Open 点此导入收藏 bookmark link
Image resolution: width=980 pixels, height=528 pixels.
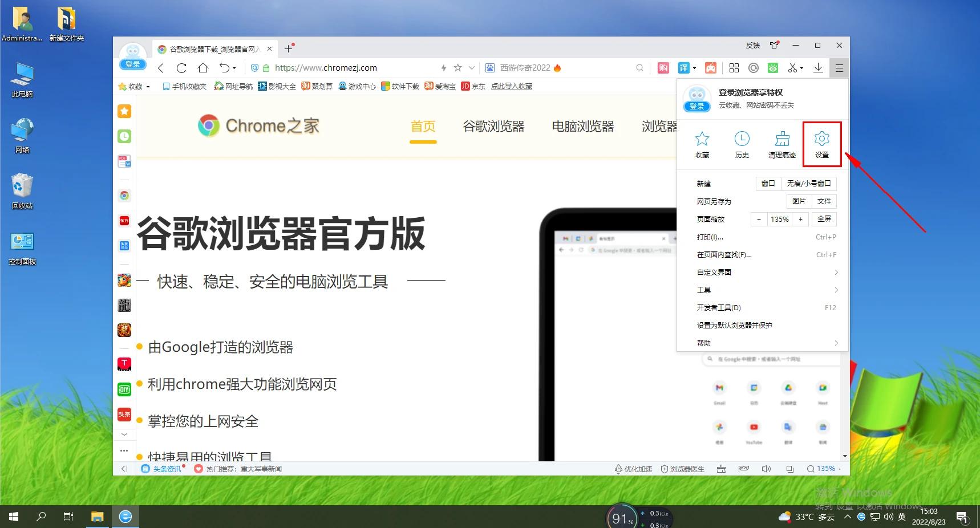click(x=512, y=87)
